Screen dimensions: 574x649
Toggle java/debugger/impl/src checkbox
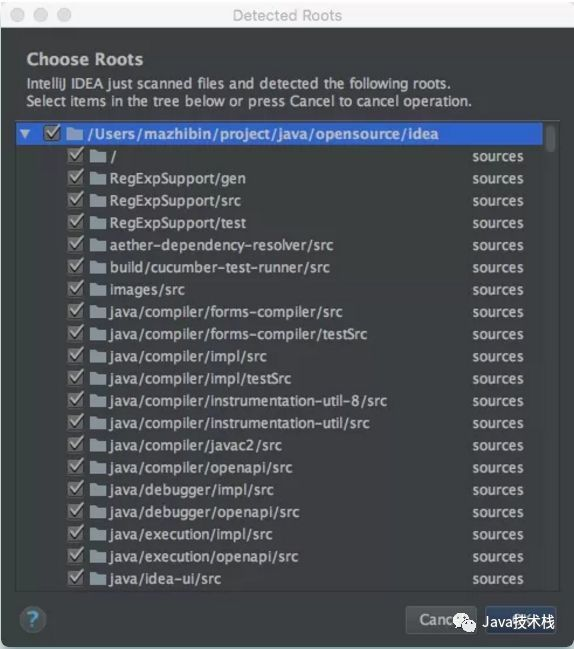tap(76, 489)
